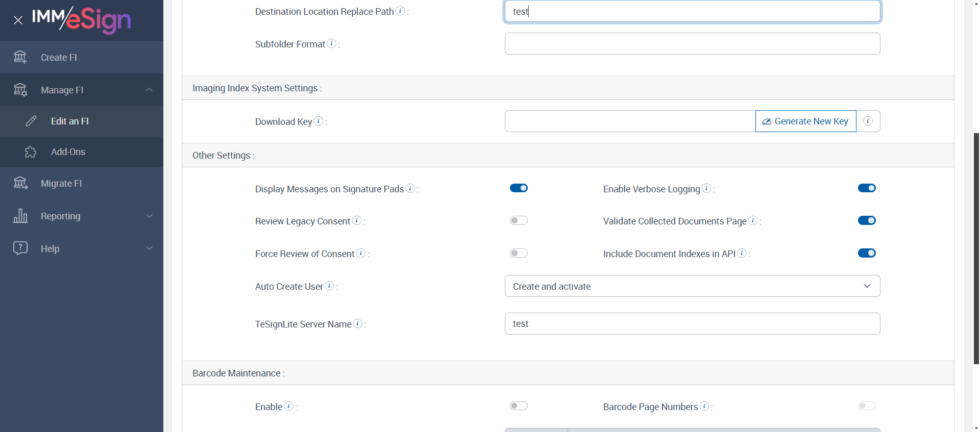Open the Auto Create User dropdown
Viewport: 980px width, 432px height.
pos(692,286)
